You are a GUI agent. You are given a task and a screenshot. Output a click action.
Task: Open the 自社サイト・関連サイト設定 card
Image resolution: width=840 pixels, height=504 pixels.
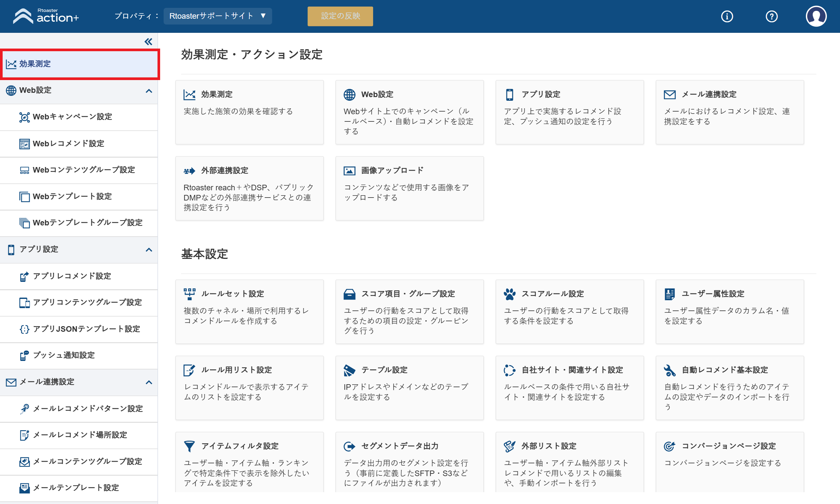[569, 388]
